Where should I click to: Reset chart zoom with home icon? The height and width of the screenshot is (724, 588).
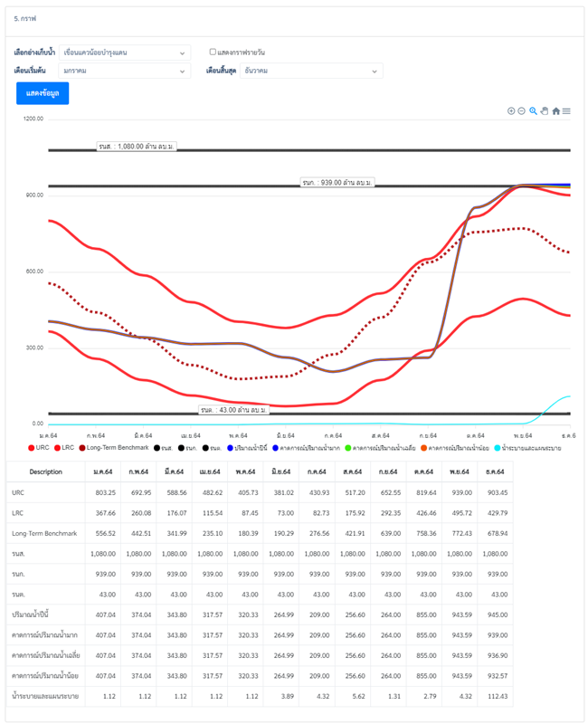pos(555,111)
